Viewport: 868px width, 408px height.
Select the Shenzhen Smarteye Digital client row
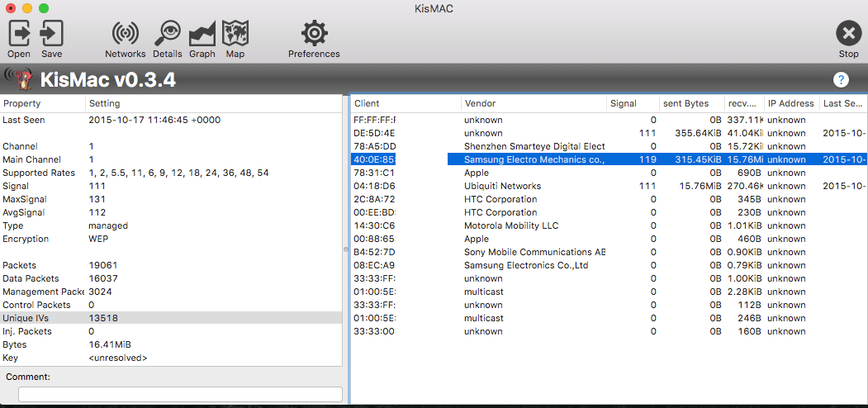[609, 146]
